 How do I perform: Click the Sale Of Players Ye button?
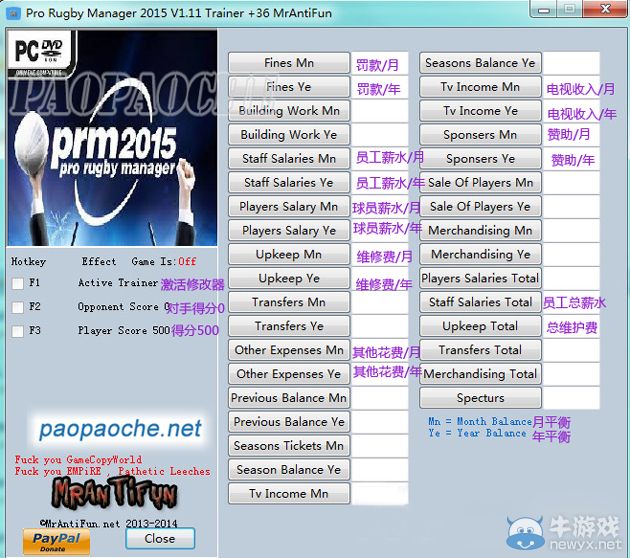pos(480,206)
